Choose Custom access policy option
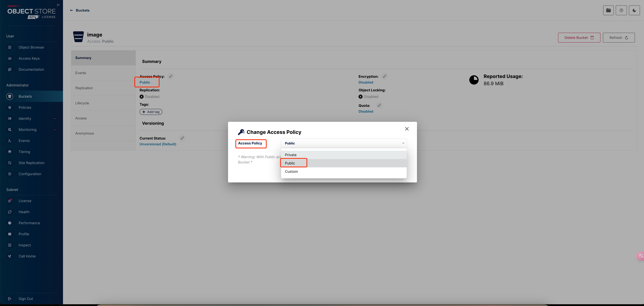This screenshot has height=306, width=644. point(344,171)
